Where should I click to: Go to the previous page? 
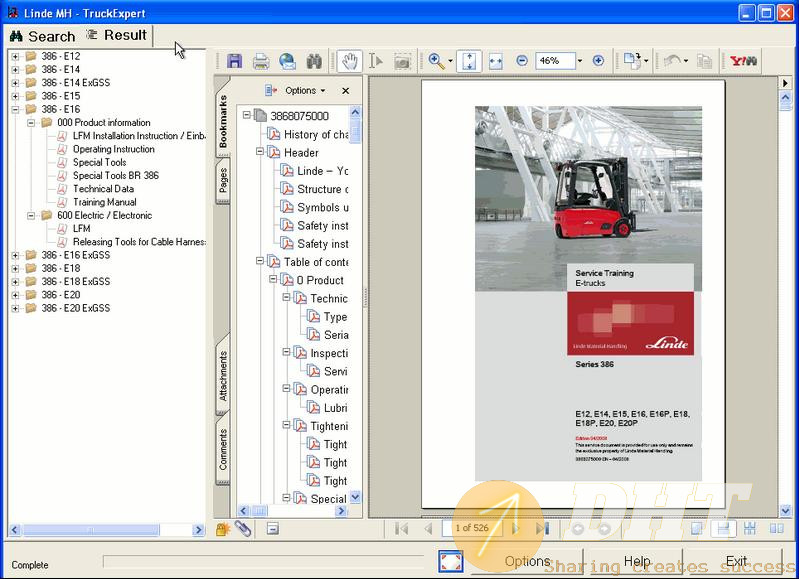(x=428, y=529)
